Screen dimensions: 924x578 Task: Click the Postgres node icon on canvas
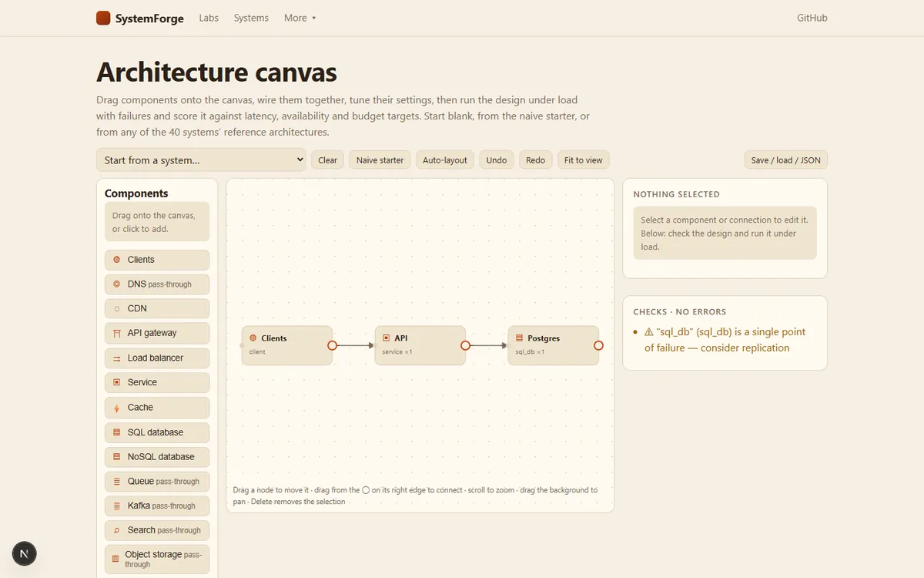point(520,338)
